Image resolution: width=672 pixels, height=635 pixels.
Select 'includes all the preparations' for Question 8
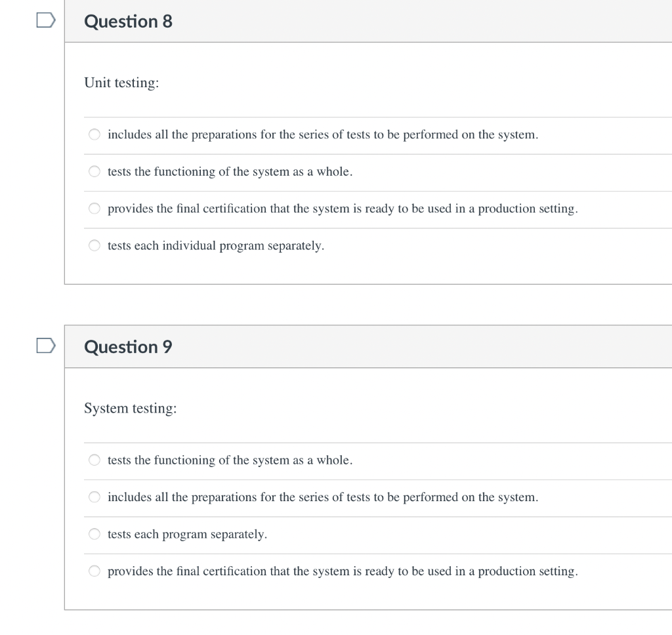click(x=94, y=135)
